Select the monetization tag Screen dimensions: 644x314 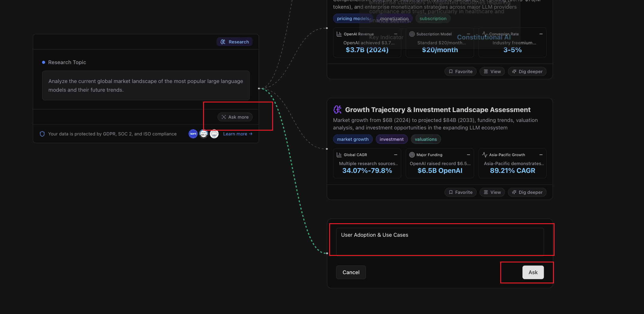[x=394, y=19]
